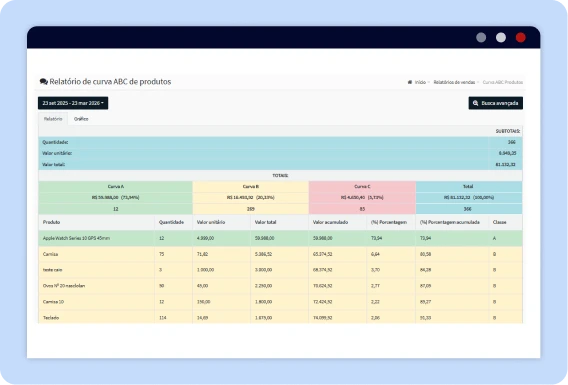Click the Curva A quantity value 12
The height and width of the screenshot is (385, 568).
[116, 209]
